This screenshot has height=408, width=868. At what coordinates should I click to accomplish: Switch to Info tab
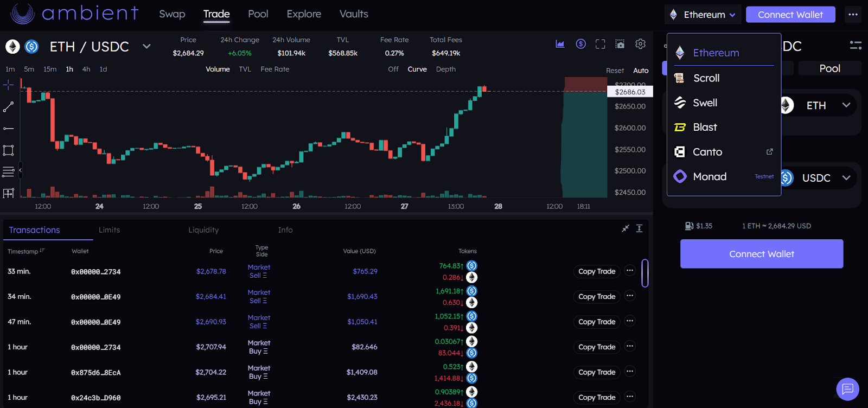point(285,230)
